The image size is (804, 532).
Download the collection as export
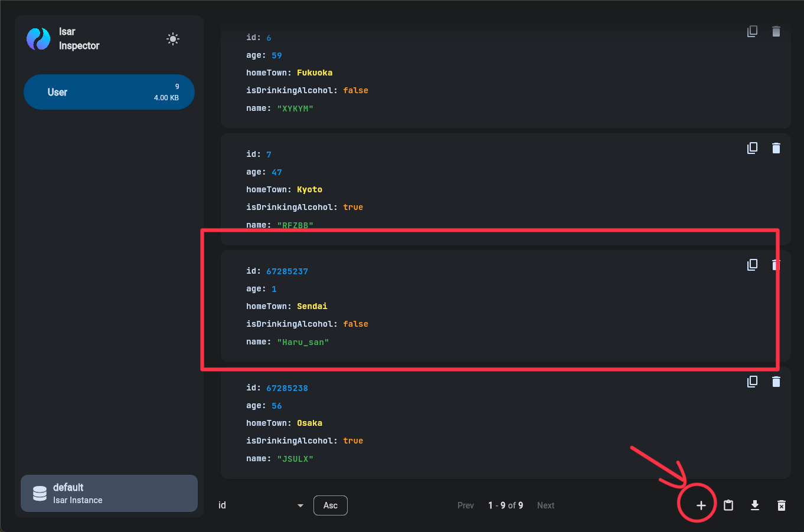click(755, 505)
